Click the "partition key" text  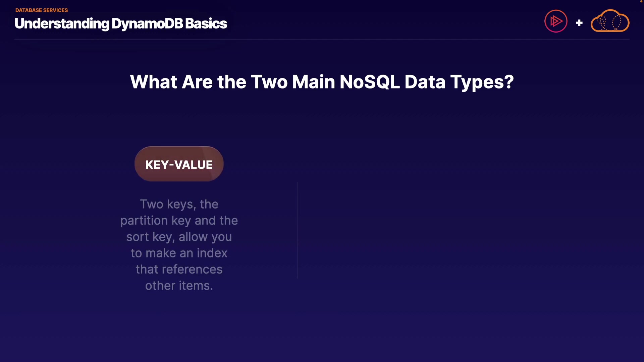pyautogui.click(x=156, y=221)
